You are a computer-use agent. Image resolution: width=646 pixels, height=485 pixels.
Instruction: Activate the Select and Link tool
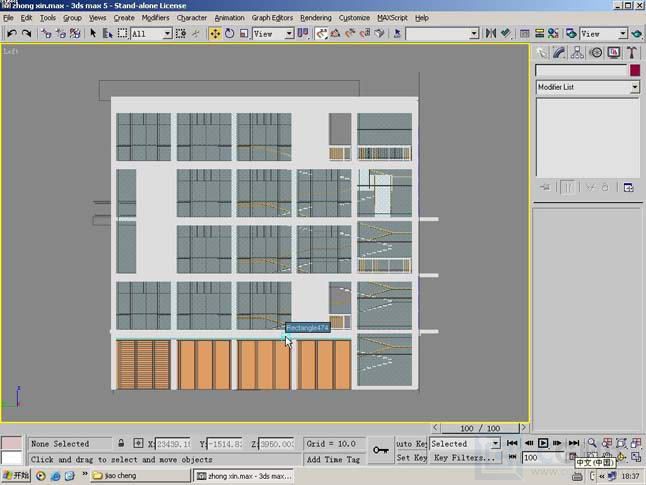pyautogui.click(x=46, y=33)
